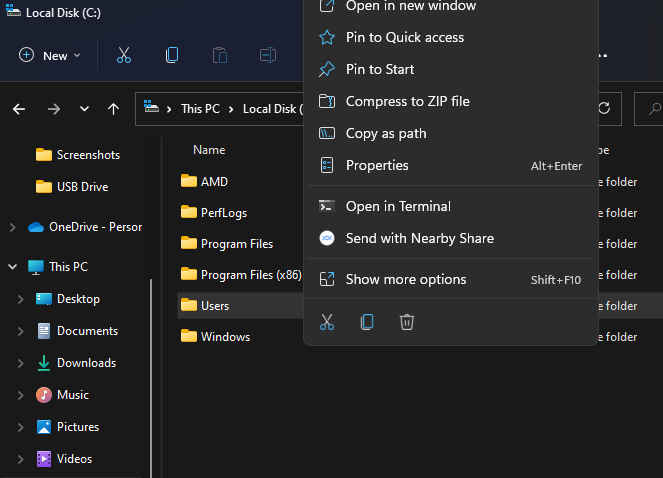663x478 pixels.
Task: Select the Users folder row
Action: click(x=240, y=305)
